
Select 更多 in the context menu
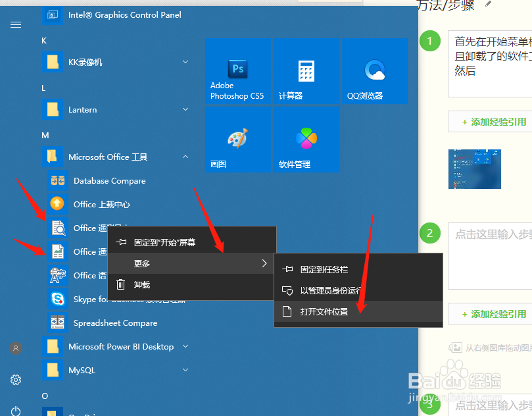point(192,263)
